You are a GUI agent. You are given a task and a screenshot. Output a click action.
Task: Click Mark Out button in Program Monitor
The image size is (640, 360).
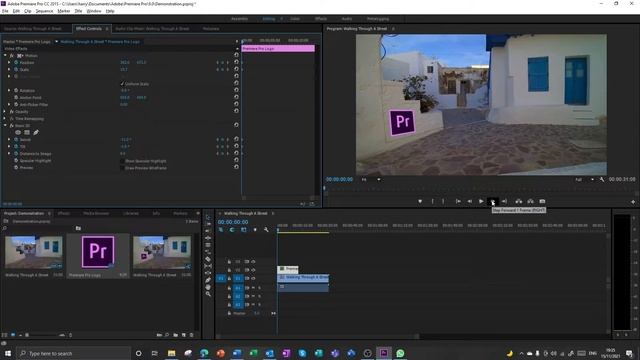pos(443,201)
